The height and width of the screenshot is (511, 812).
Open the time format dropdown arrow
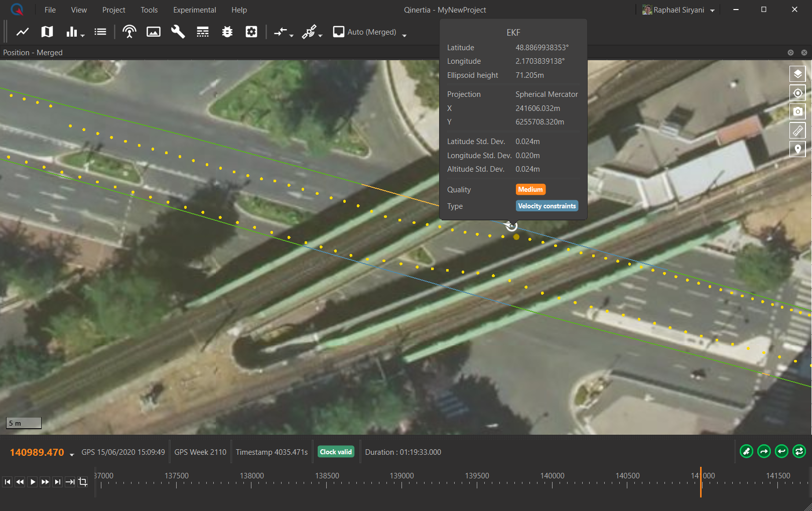(x=72, y=454)
